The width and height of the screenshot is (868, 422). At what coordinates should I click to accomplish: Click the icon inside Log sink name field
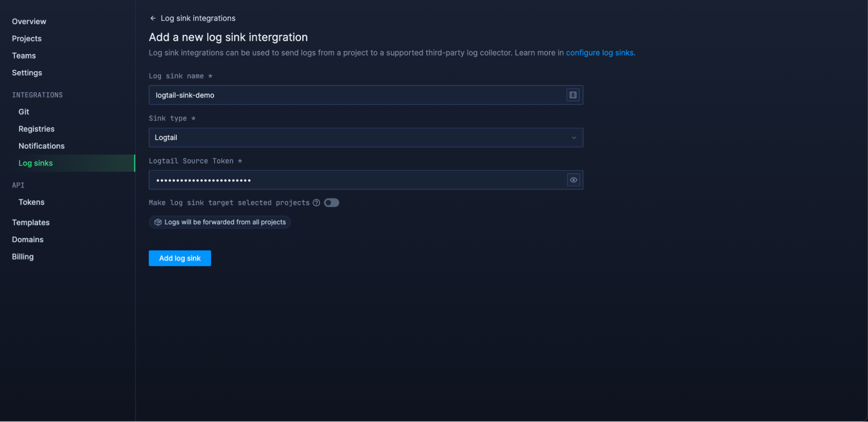pyautogui.click(x=573, y=95)
